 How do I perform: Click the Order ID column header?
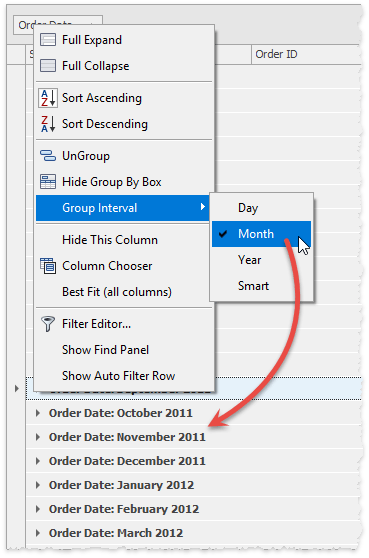tap(306, 54)
